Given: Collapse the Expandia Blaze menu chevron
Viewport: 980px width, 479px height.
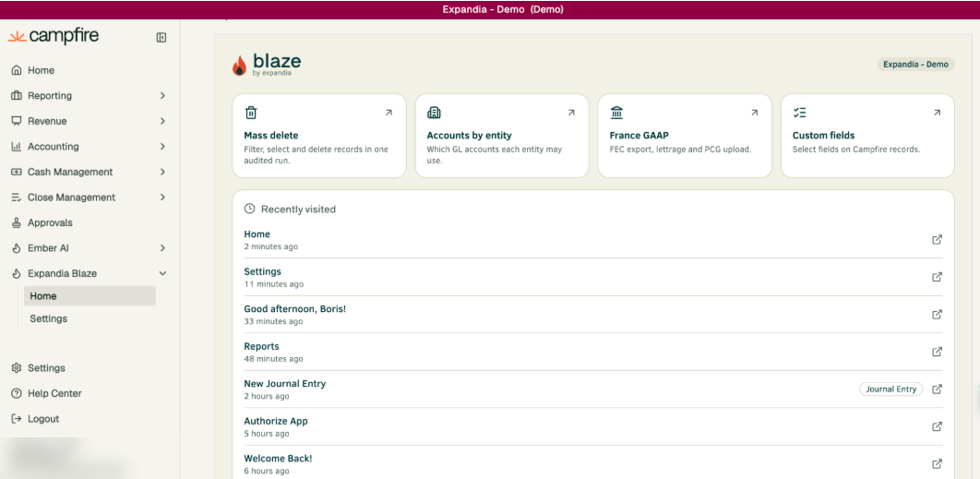Looking at the screenshot, I should (x=162, y=273).
